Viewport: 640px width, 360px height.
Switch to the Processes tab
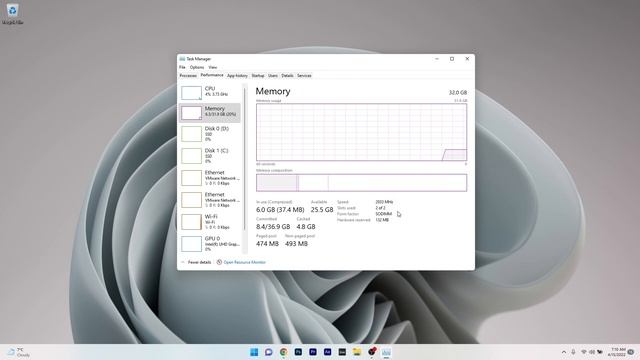click(188, 76)
